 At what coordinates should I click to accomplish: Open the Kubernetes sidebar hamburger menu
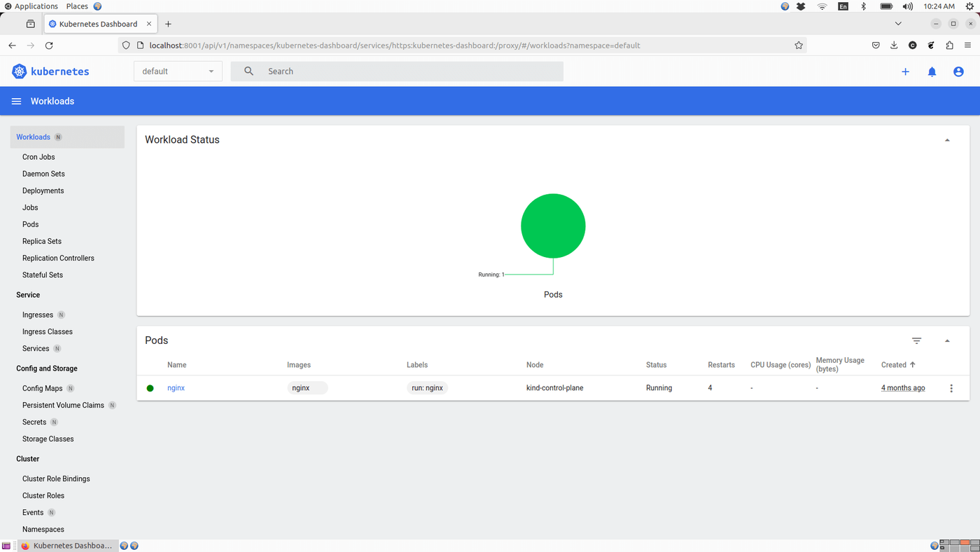click(x=16, y=102)
